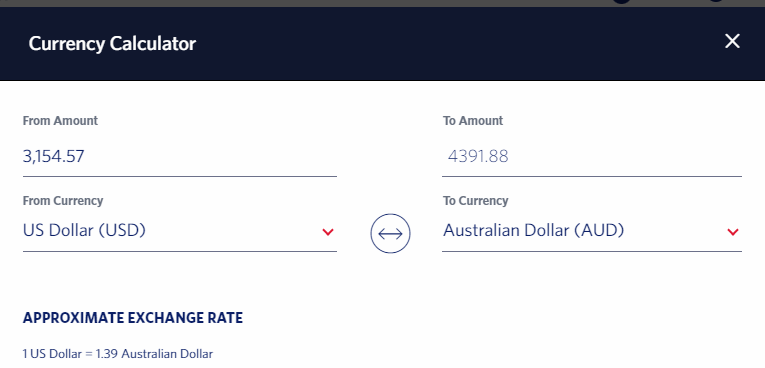The width and height of the screenshot is (765, 368).
Task: Expand the To Currency red chevron
Action: [733, 232]
